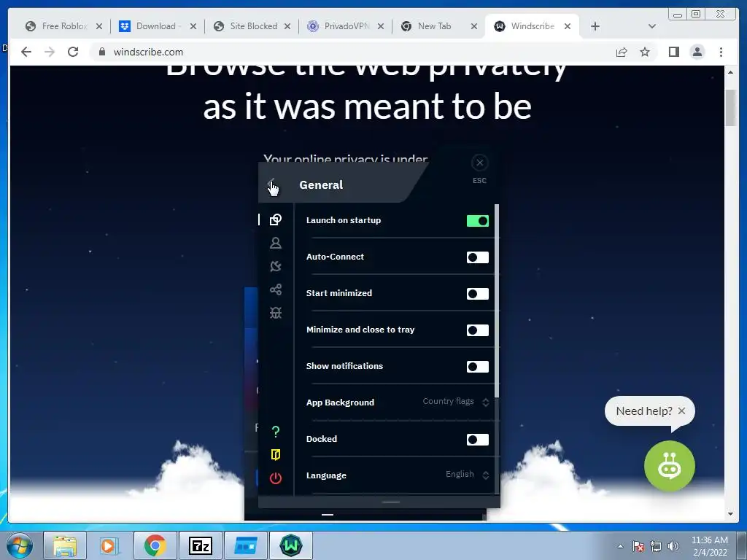Viewport: 747px width, 560px height.
Task: Bookmark this page with the star
Action: point(645,52)
